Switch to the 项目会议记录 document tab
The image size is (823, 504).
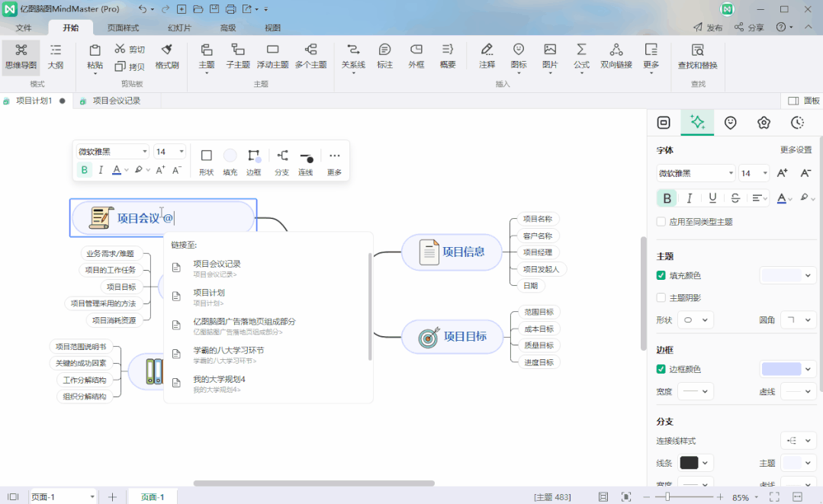(x=116, y=101)
